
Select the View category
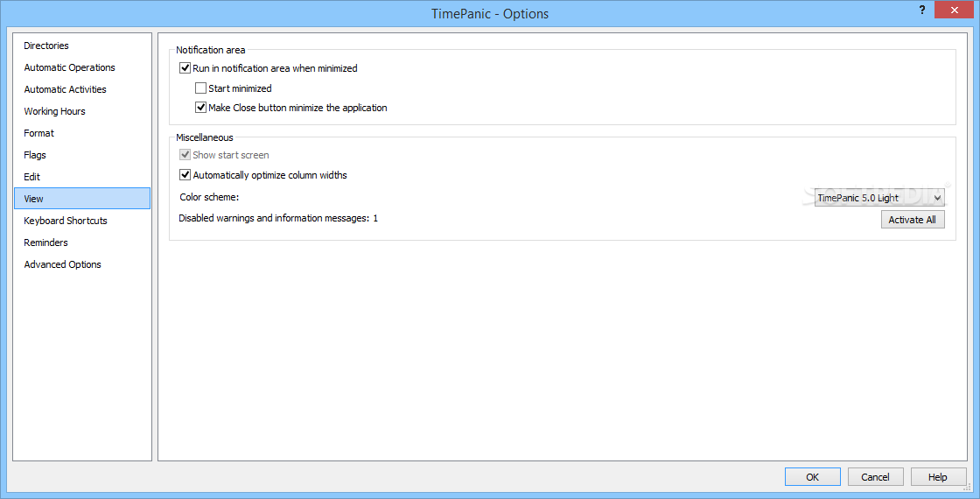[x=82, y=199]
